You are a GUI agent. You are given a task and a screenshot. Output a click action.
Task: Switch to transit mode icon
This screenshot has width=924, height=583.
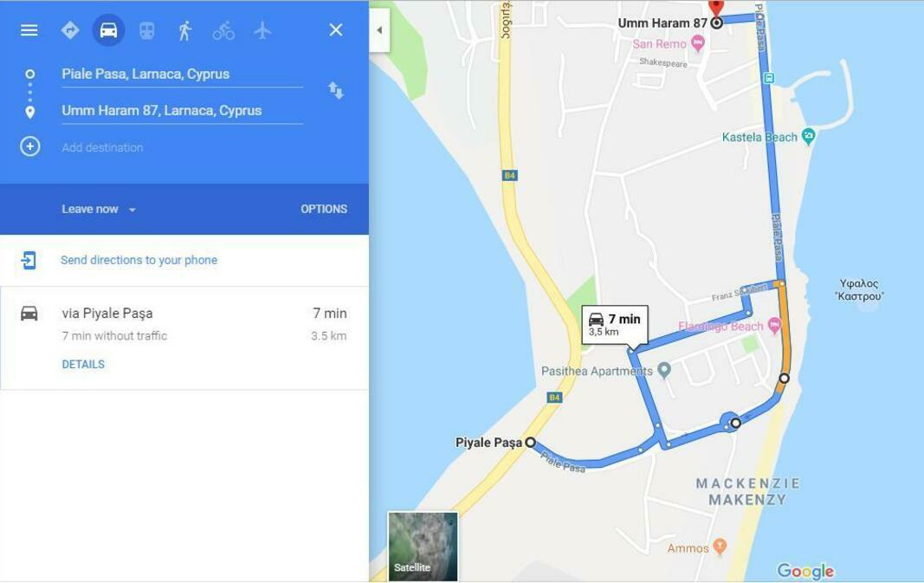[x=146, y=30]
